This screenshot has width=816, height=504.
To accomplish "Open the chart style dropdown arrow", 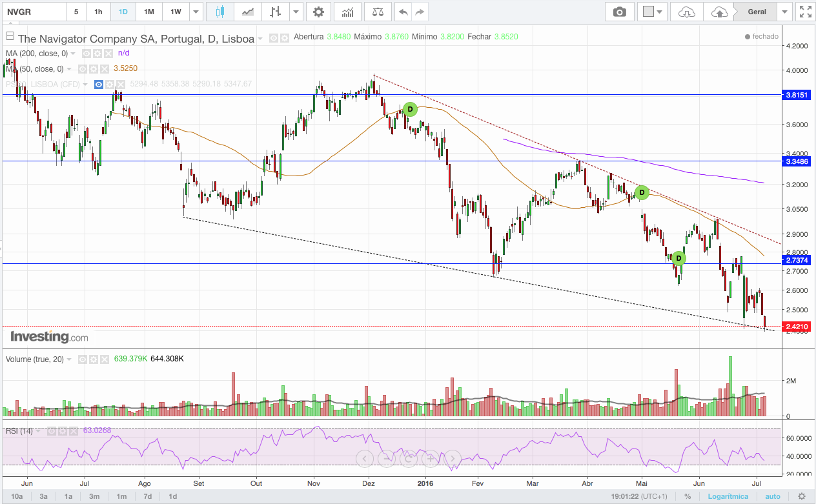I will pyautogui.click(x=296, y=12).
